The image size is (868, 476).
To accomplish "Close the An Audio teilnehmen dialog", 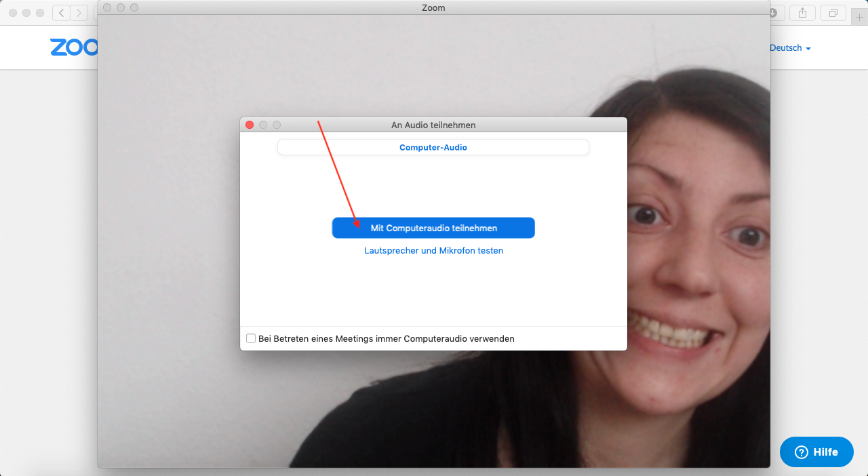I will (x=250, y=125).
